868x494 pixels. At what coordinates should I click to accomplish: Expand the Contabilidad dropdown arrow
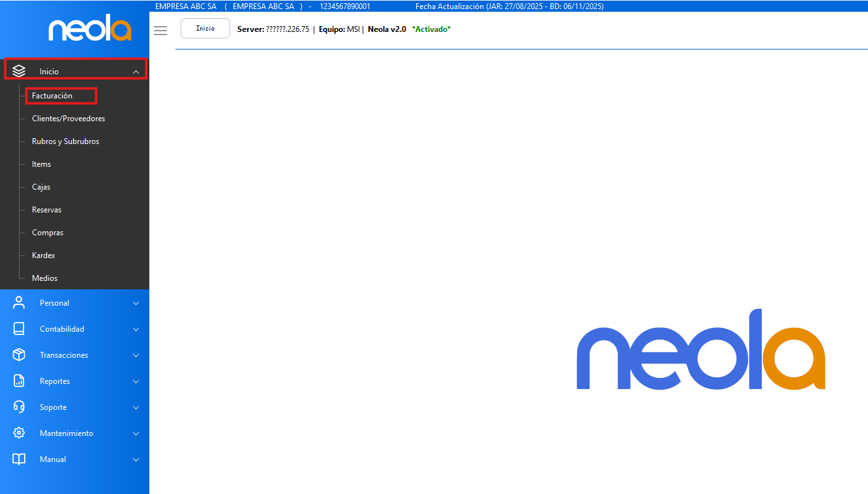pos(136,329)
